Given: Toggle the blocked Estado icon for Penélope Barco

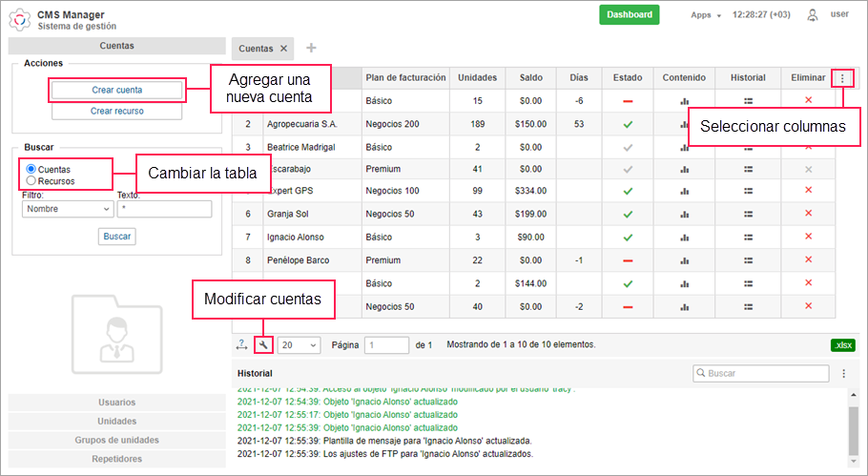Looking at the screenshot, I should coord(628,260).
